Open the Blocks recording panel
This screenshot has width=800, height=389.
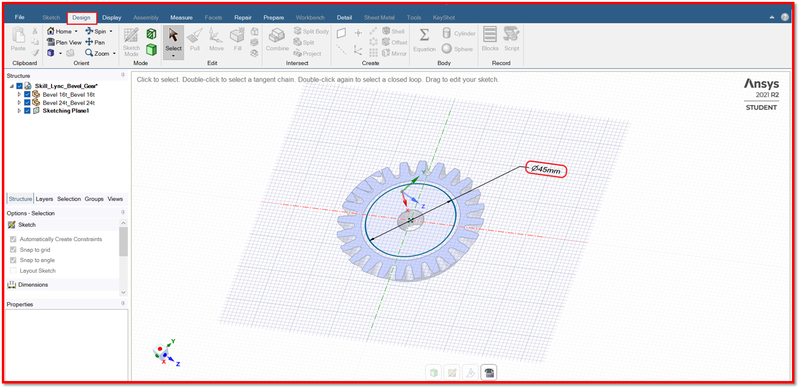[490, 40]
